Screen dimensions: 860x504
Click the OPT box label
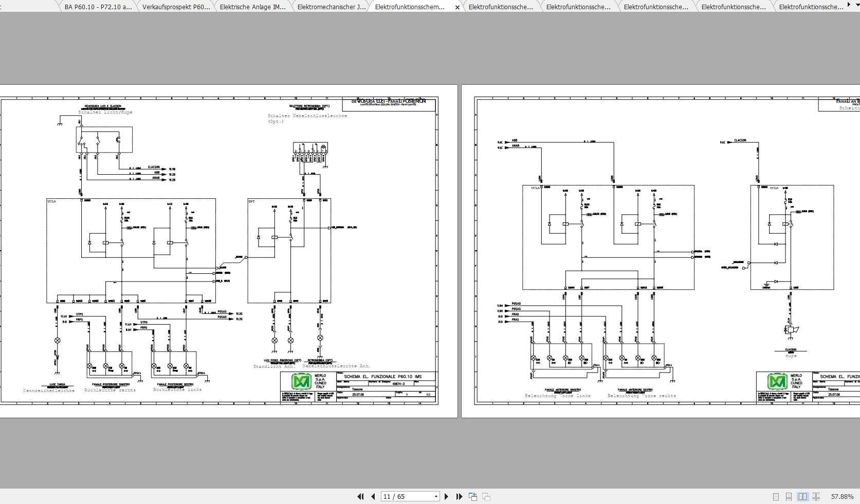(252, 202)
